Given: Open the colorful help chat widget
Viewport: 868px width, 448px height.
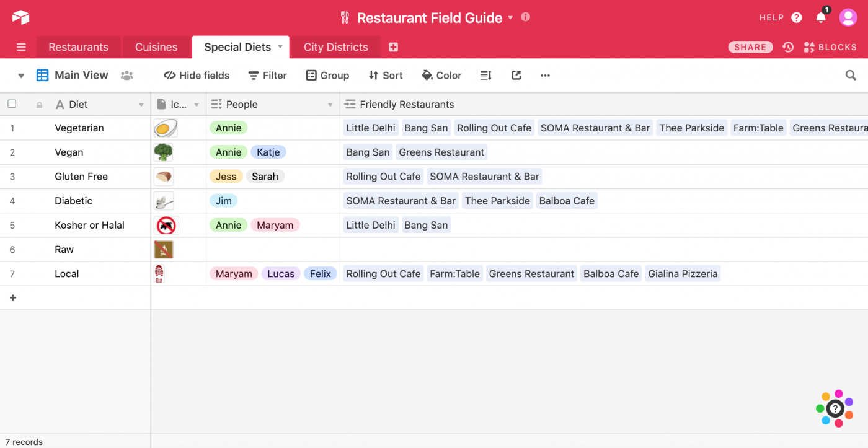Looking at the screenshot, I should [x=835, y=408].
